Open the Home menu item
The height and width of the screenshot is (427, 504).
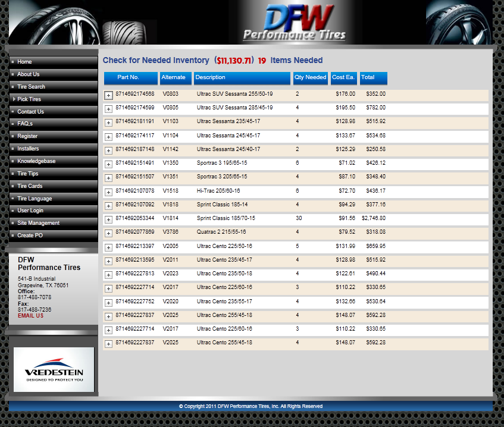click(54, 62)
